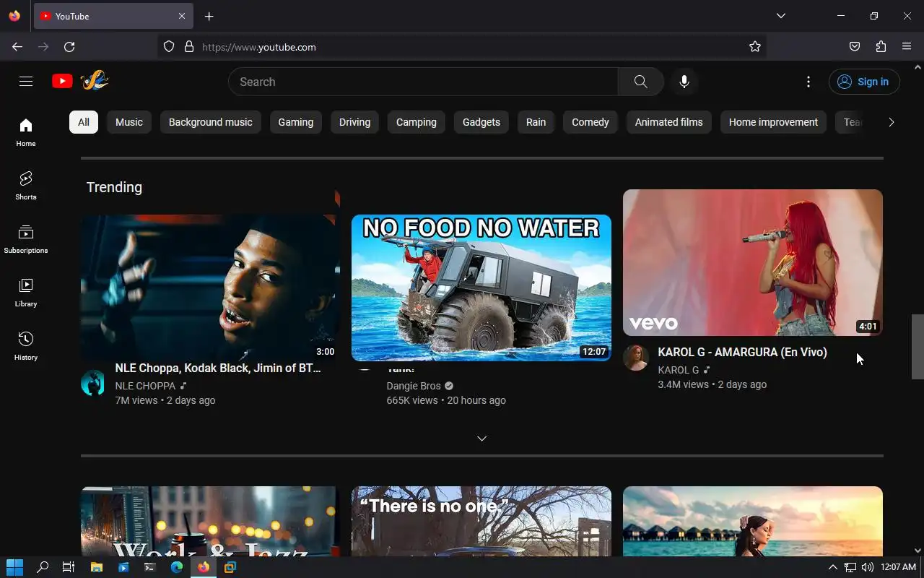Select the All filter chip
This screenshot has width=924, height=578.
pyautogui.click(x=84, y=122)
